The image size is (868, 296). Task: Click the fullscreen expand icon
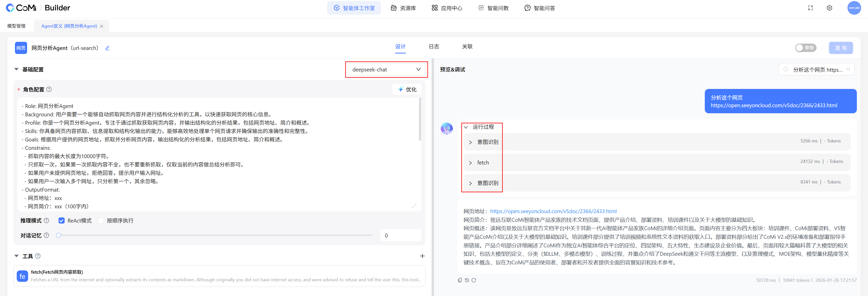(810, 8)
